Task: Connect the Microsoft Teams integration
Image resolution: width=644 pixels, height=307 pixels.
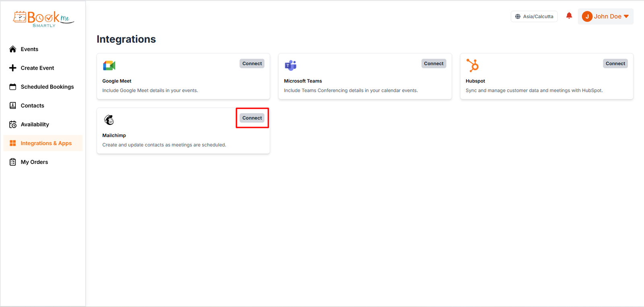Action: [x=433, y=64]
